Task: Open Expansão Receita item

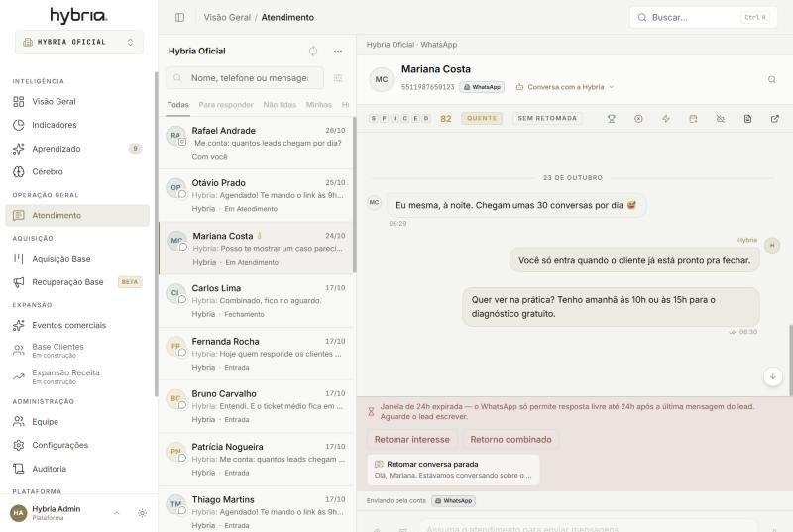Action: click(x=77, y=376)
